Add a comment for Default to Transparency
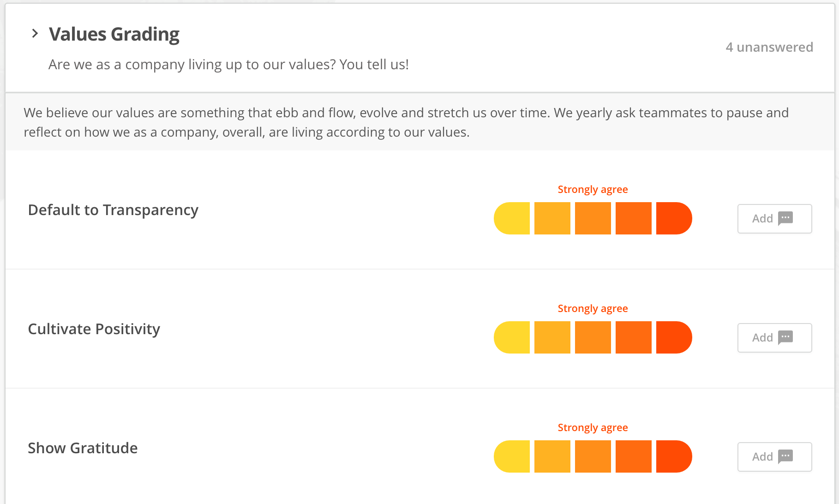The height and width of the screenshot is (504, 839). [x=774, y=218]
